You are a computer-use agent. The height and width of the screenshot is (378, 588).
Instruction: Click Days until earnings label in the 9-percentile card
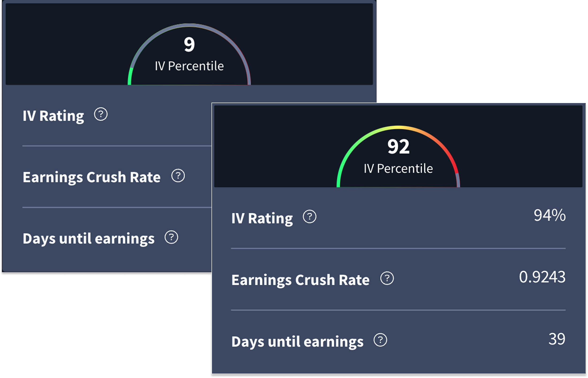coord(88,239)
